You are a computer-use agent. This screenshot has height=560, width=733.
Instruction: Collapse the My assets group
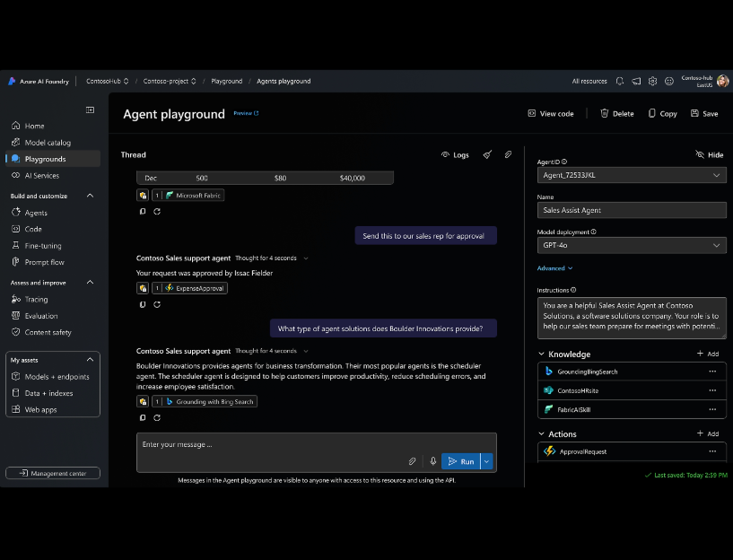(91, 360)
